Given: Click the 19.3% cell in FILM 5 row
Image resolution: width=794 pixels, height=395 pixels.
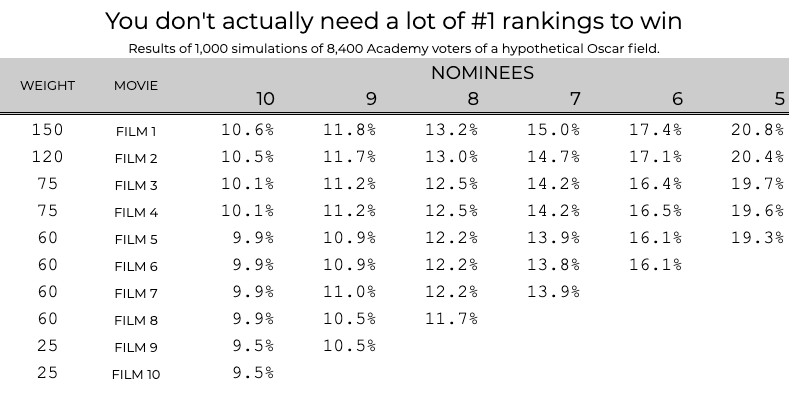Looking at the screenshot, I should (x=757, y=238).
